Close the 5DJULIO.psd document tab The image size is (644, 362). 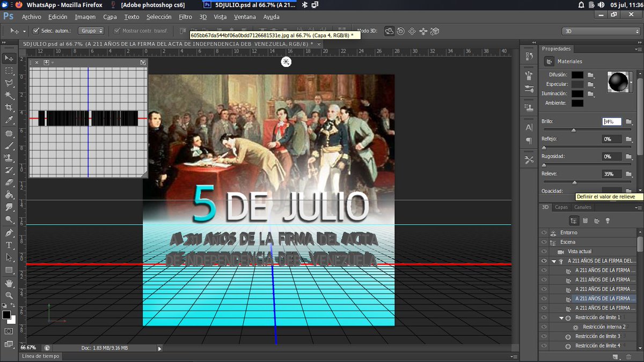[319, 43]
